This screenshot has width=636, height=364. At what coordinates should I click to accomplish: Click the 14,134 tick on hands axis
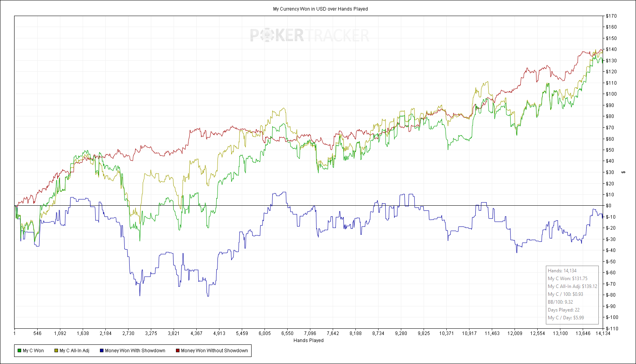(x=603, y=333)
